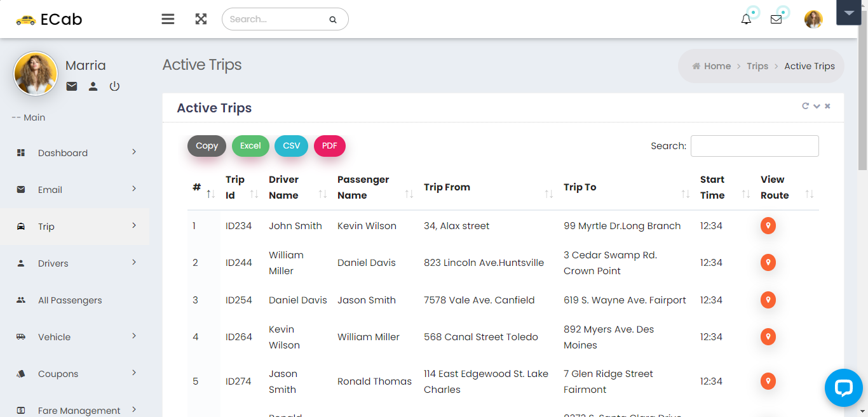This screenshot has height=417, width=868.
Task: Click the hamburger menu icon
Action: click(168, 19)
